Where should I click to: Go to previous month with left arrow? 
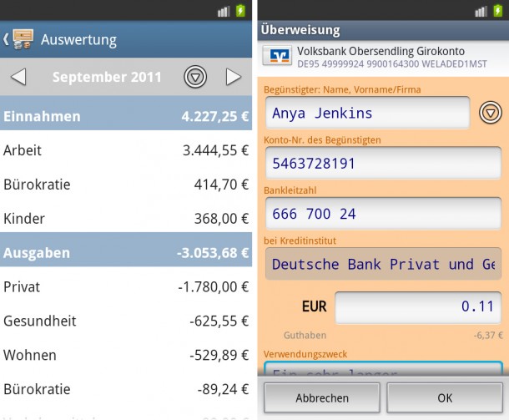click(x=18, y=78)
